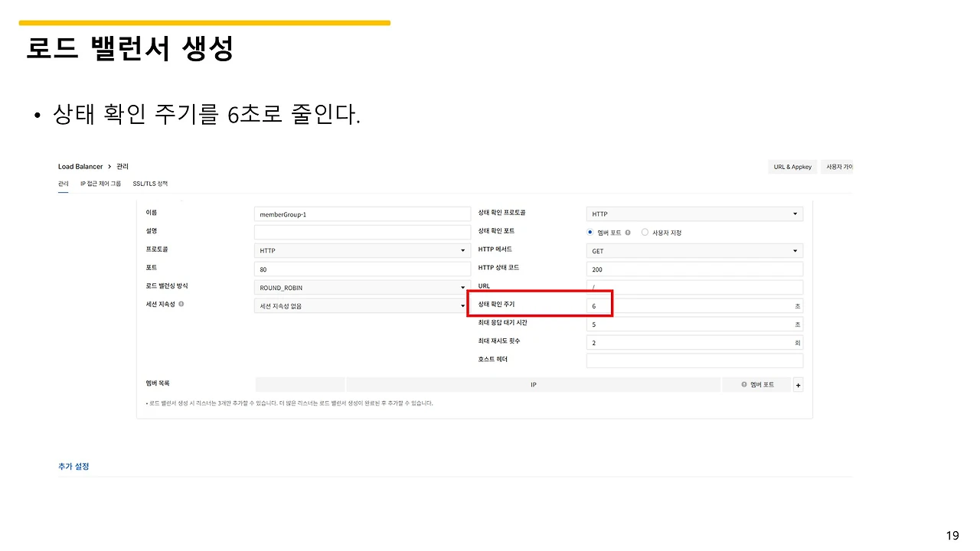980x551 pixels.
Task: Click the empty 설명 input field
Action: pos(362,232)
